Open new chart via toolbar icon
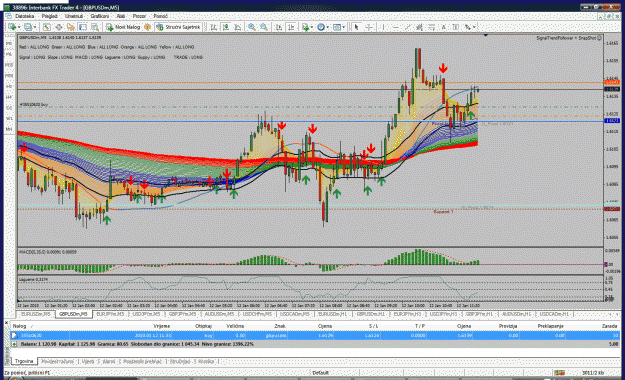 [x=12, y=27]
